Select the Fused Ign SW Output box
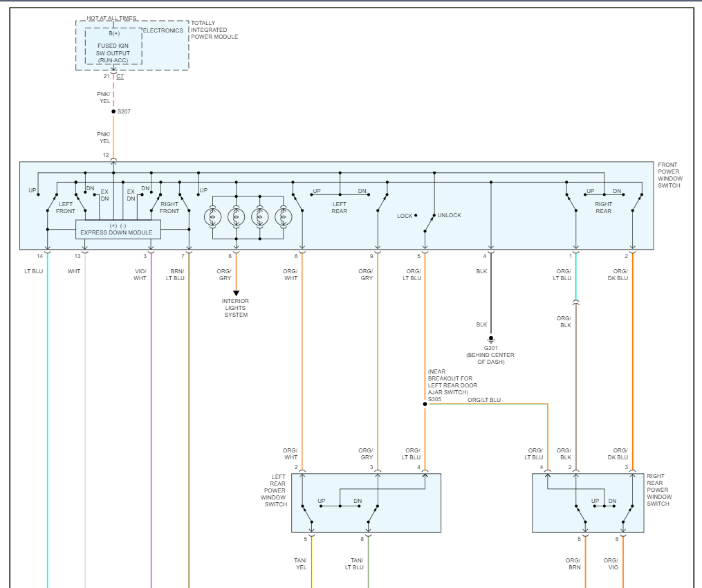 click(113, 46)
